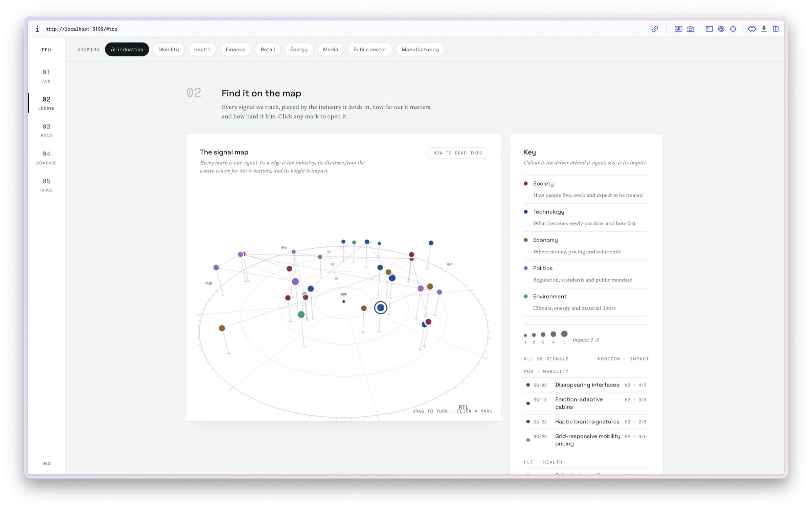The width and height of the screenshot is (812, 510).
Task: Click the impact size 1 dot
Action: pos(525,335)
